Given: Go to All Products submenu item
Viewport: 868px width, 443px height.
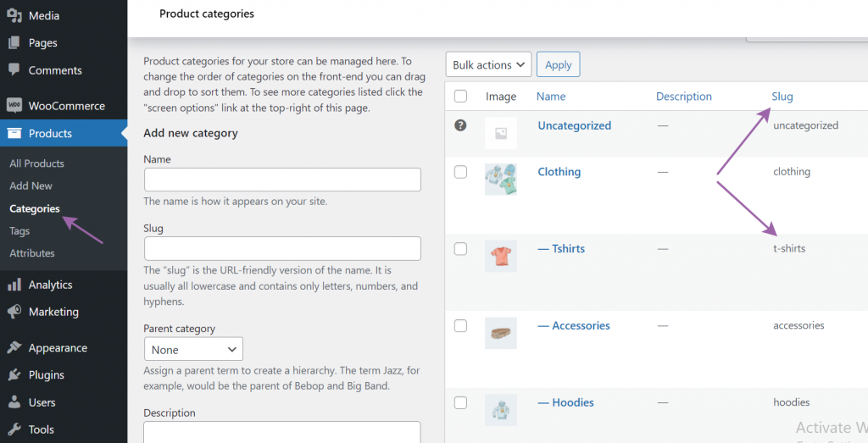Looking at the screenshot, I should [36, 163].
